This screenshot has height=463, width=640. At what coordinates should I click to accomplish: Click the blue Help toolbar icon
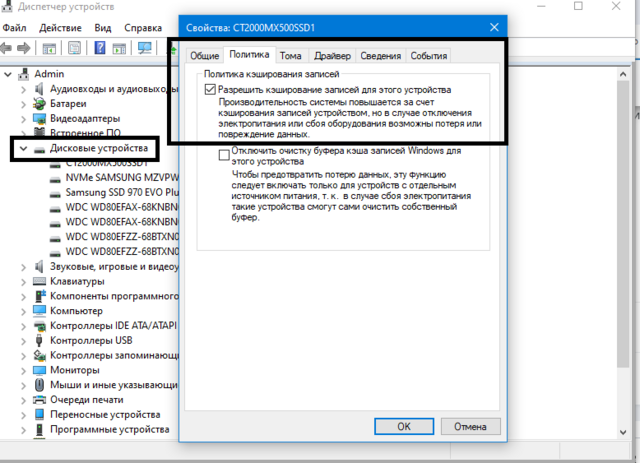(x=101, y=48)
